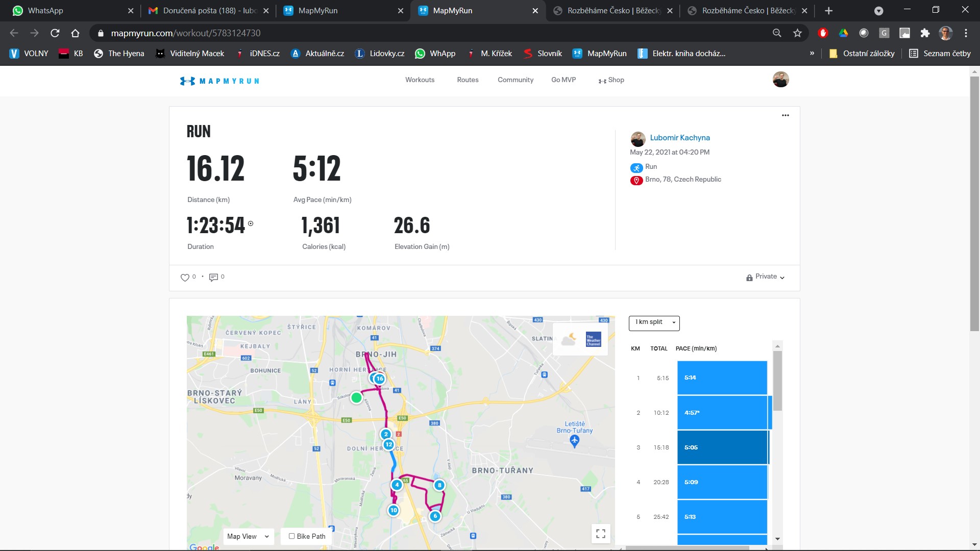The width and height of the screenshot is (980, 551).
Task: Like the workout with the heart icon
Action: [x=185, y=277]
